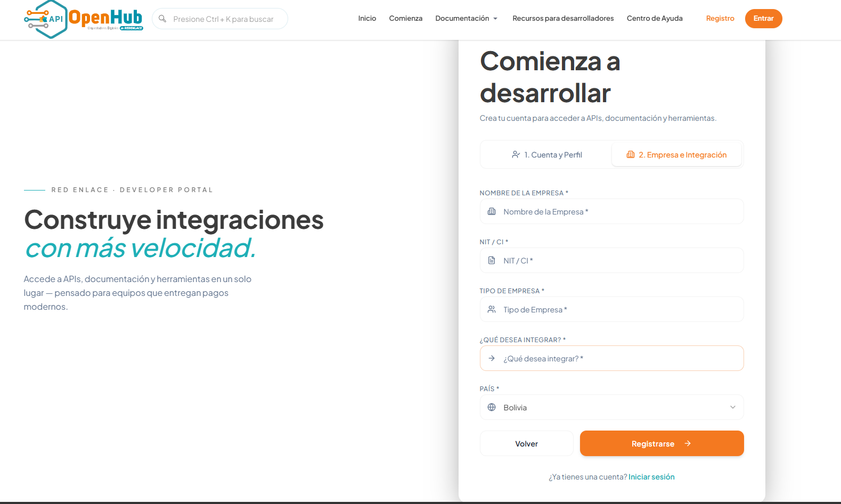Open the Tipo de Empresa selector
This screenshot has height=504, width=841.
(611, 309)
